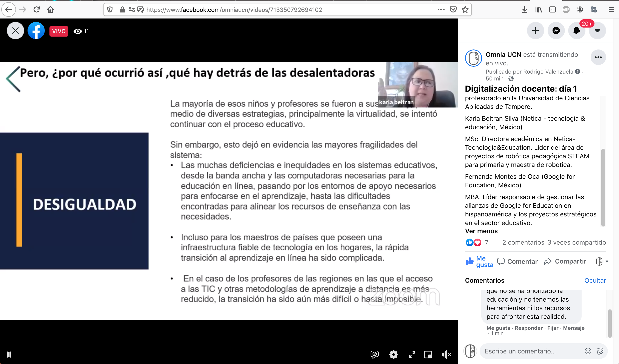The width and height of the screenshot is (619, 364).
Task: Open video settings gear
Action: (x=394, y=354)
